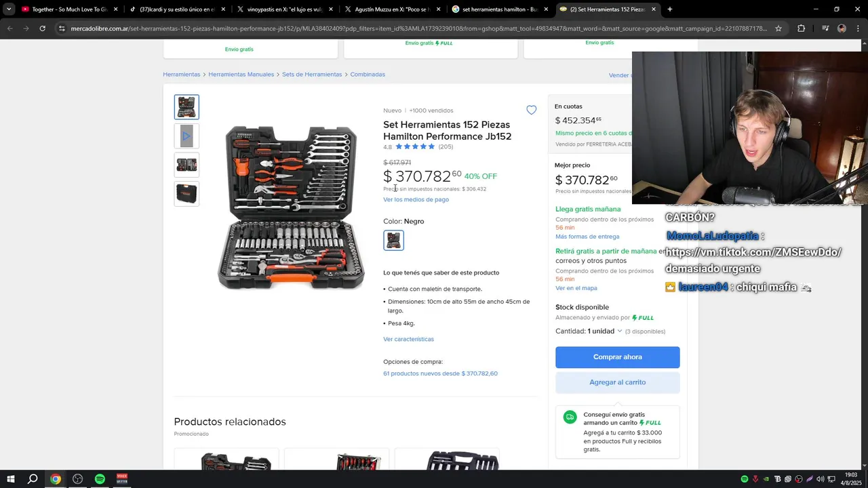
Task: Open the media control icon in Chrome toolbar
Action: point(825,28)
